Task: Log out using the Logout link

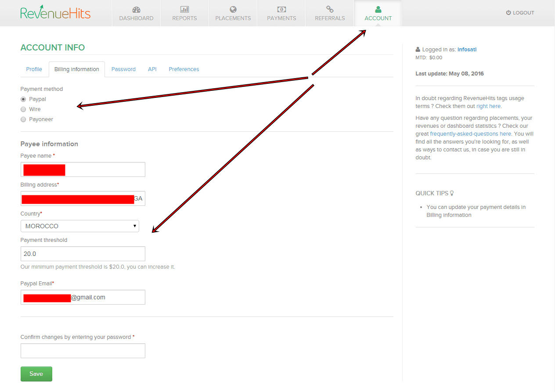Action: [x=520, y=13]
